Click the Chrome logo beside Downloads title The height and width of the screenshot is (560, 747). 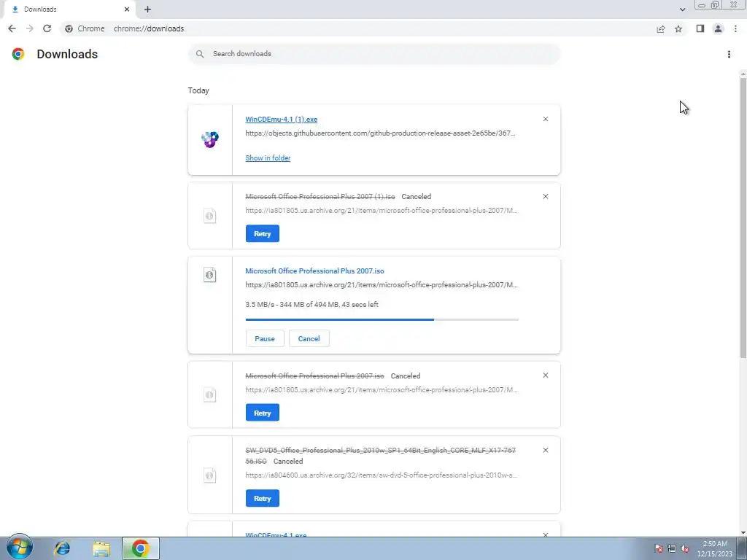point(18,54)
